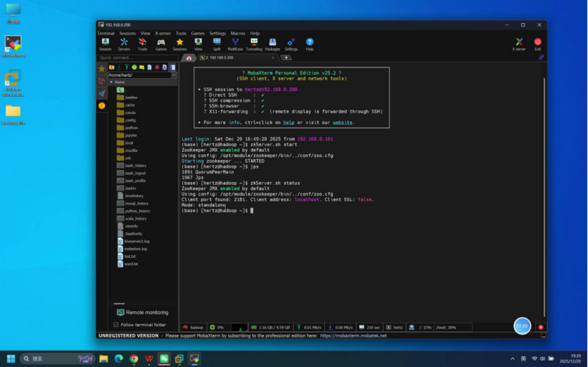Open File Explorer from the taskbar

(103, 358)
